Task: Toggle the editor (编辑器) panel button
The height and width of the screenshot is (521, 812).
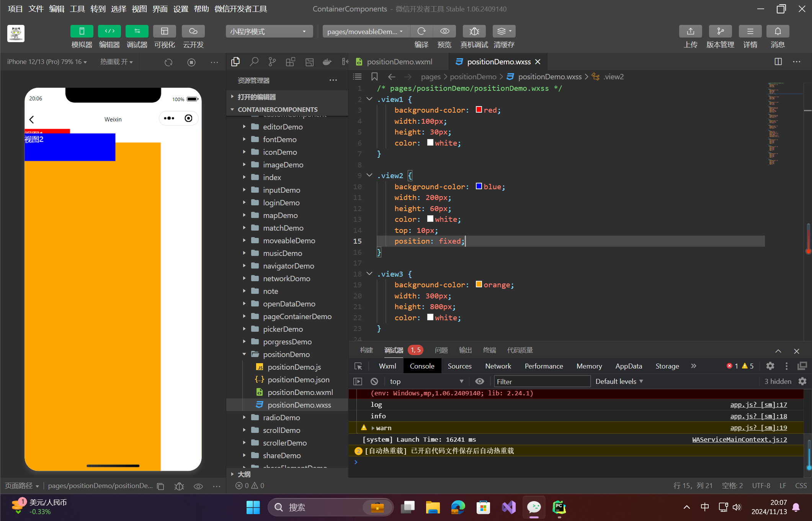Action: click(109, 31)
